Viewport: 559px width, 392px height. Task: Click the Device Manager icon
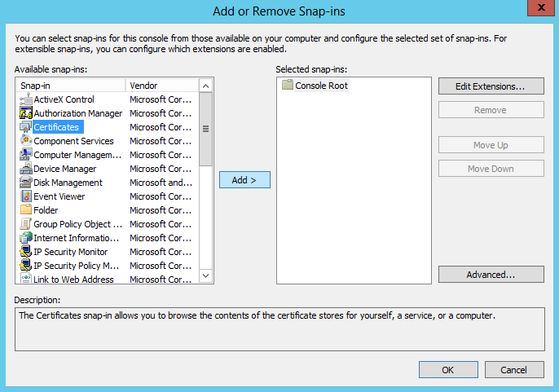point(25,169)
